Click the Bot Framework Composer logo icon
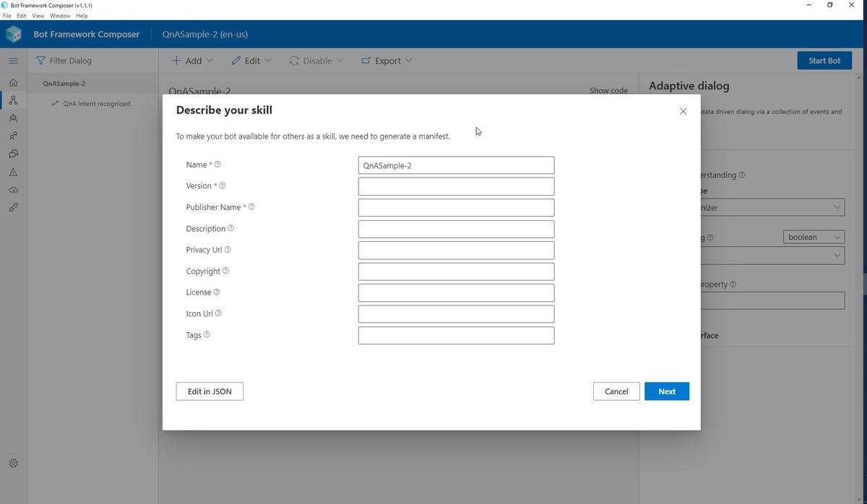 click(x=14, y=34)
